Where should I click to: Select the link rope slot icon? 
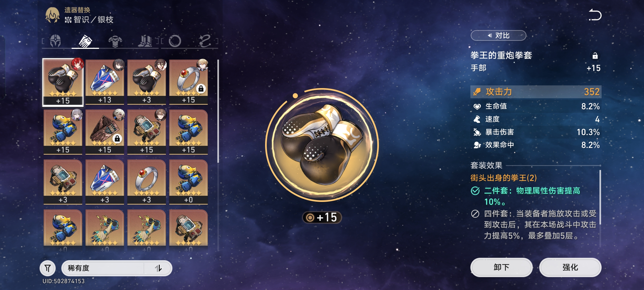(x=205, y=41)
